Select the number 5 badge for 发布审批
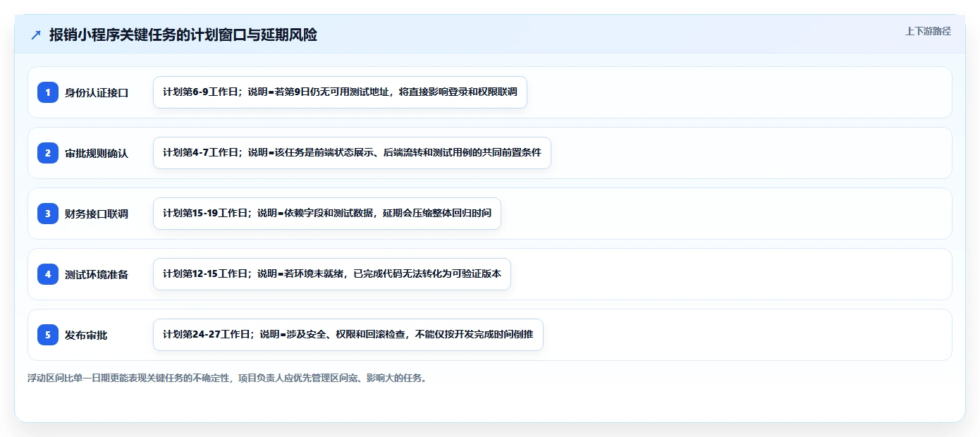The width and height of the screenshot is (980, 437). 48,335
